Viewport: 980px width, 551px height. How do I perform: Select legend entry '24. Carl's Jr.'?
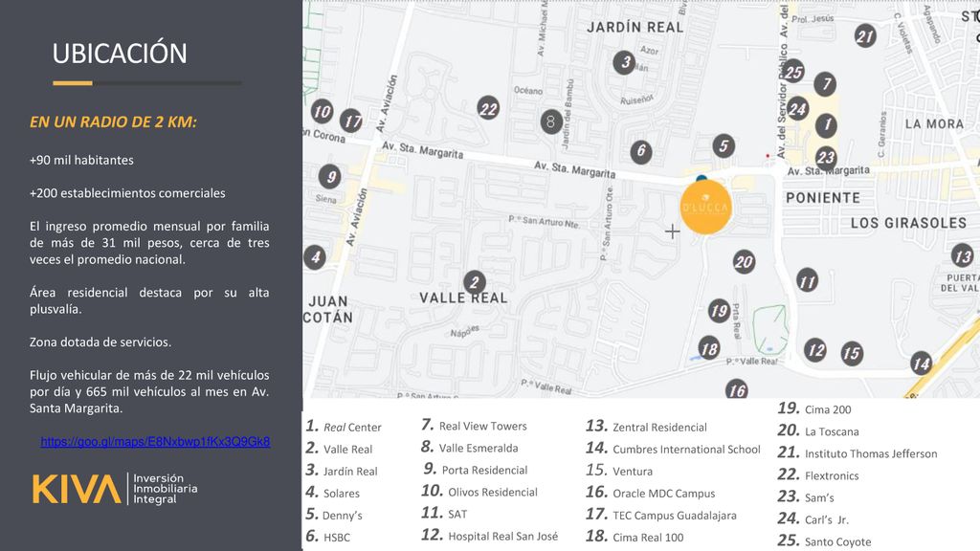[x=813, y=519]
